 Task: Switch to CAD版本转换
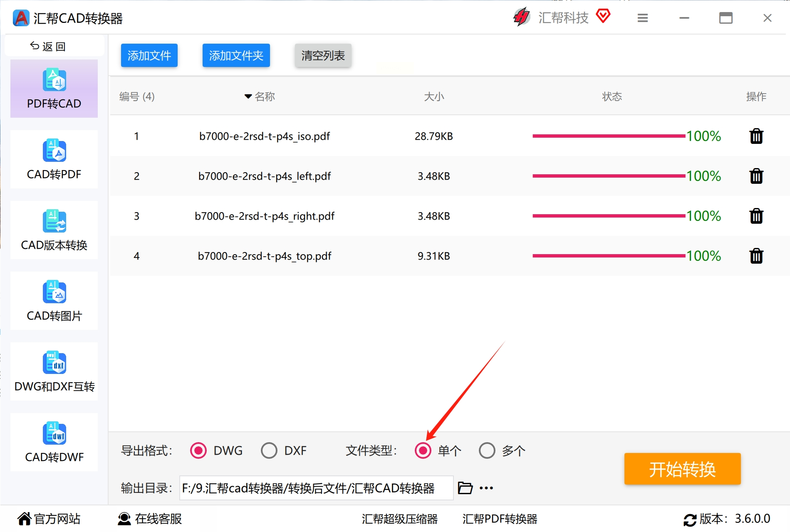tap(54, 230)
